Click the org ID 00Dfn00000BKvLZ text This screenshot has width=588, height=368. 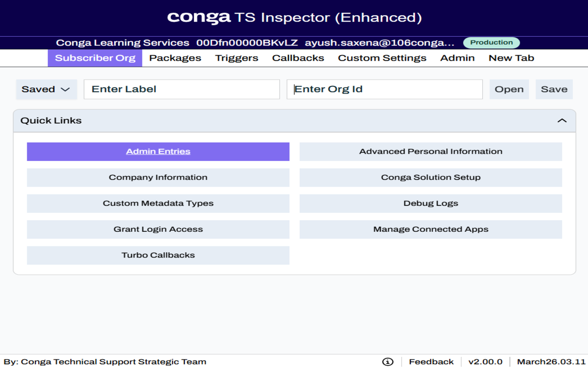point(247,43)
